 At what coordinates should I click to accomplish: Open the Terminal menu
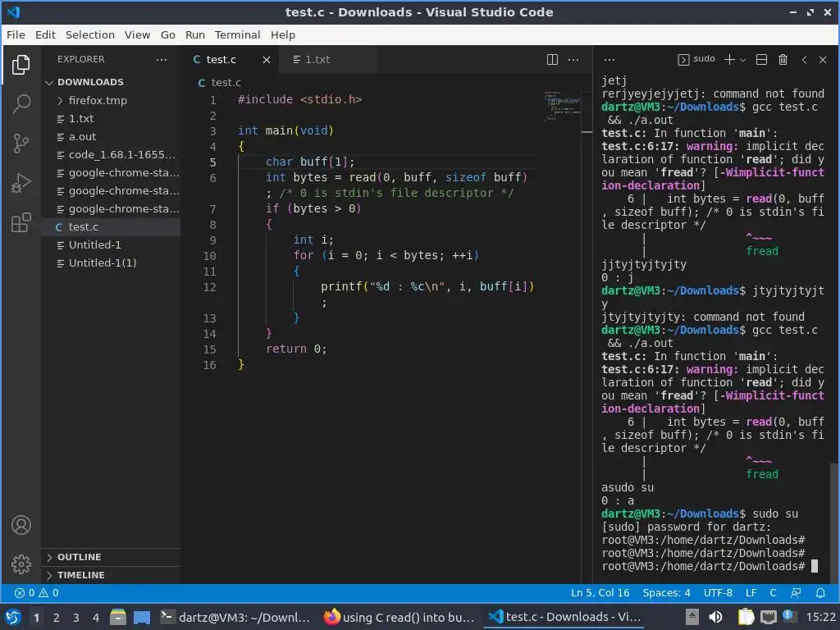(237, 34)
